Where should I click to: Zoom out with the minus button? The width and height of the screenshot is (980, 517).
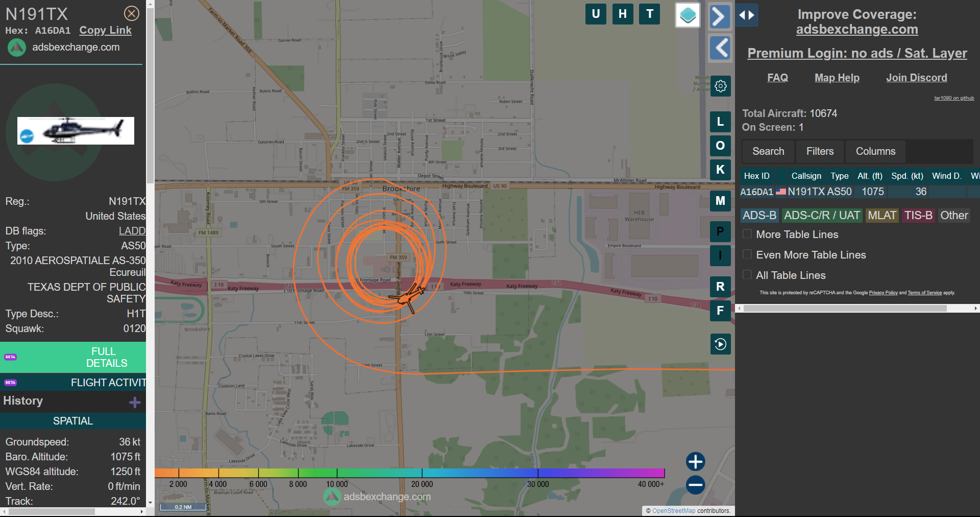coord(695,485)
